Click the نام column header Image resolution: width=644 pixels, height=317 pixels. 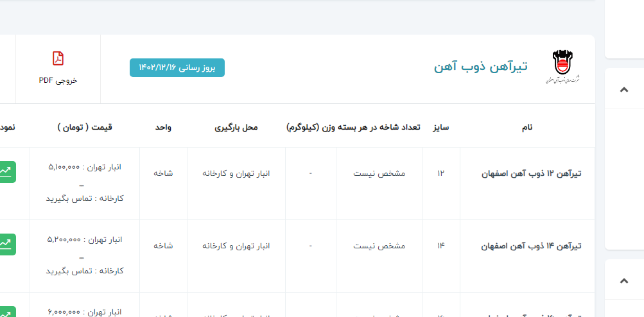(527, 127)
